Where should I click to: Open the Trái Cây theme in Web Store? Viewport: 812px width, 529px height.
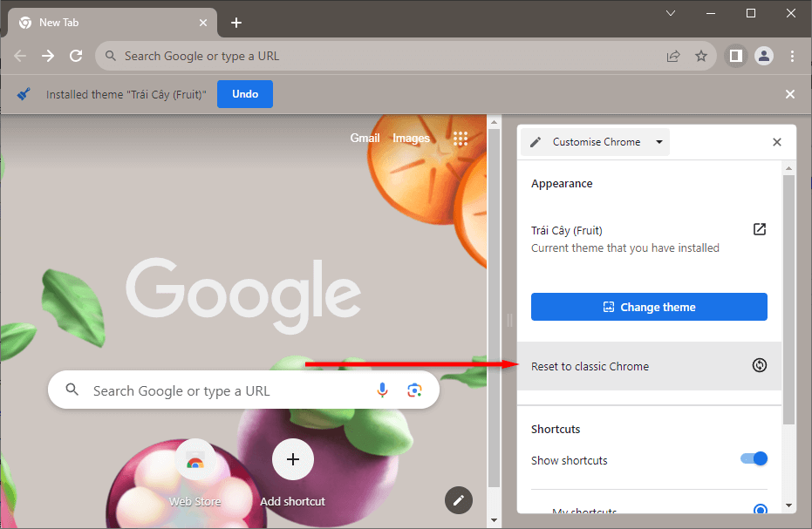coord(759,229)
